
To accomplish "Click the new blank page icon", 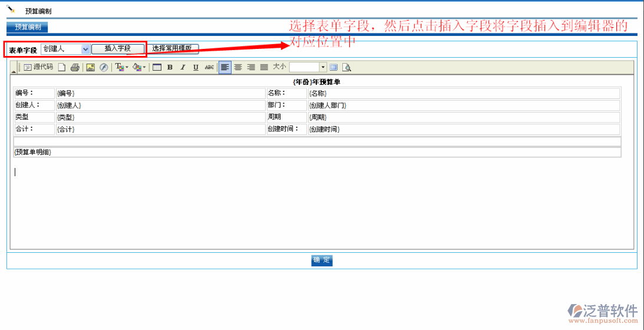I will [x=61, y=67].
